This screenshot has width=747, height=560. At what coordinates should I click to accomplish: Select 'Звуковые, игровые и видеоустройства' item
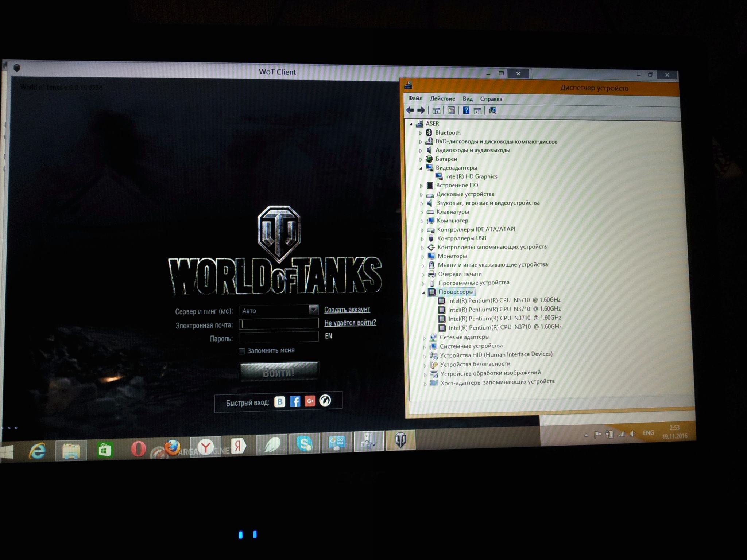488,203
